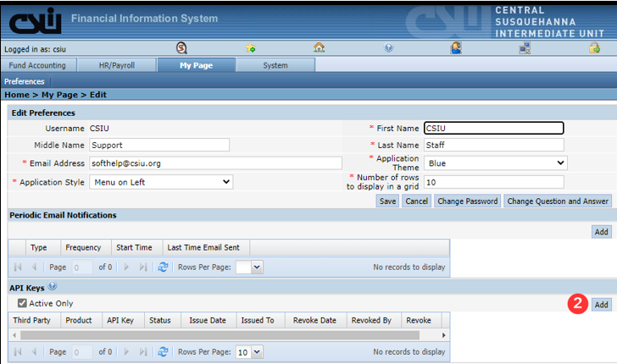Open the blue help question mark in toolbar
This screenshot has width=617, height=364.
pyautogui.click(x=388, y=48)
